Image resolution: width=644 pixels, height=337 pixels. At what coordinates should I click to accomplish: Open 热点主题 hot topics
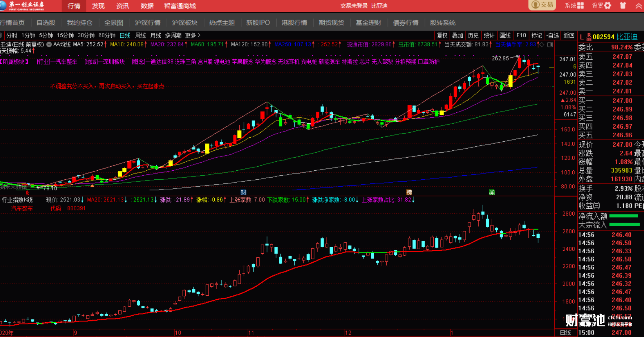[222, 23]
